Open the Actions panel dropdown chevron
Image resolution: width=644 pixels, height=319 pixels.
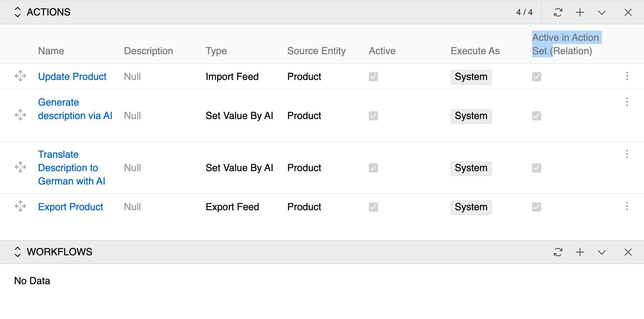click(601, 12)
